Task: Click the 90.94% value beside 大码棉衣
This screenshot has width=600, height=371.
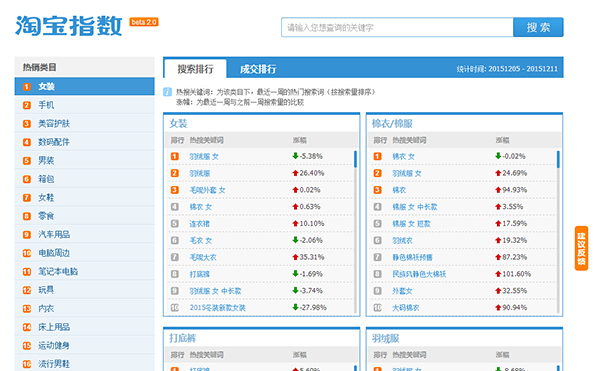Action: pos(515,308)
